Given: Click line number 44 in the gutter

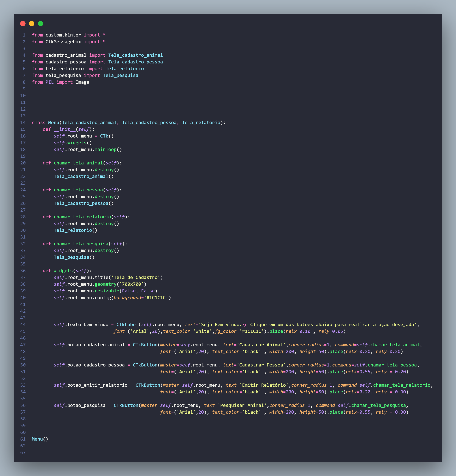Looking at the screenshot, I should (23, 324).
